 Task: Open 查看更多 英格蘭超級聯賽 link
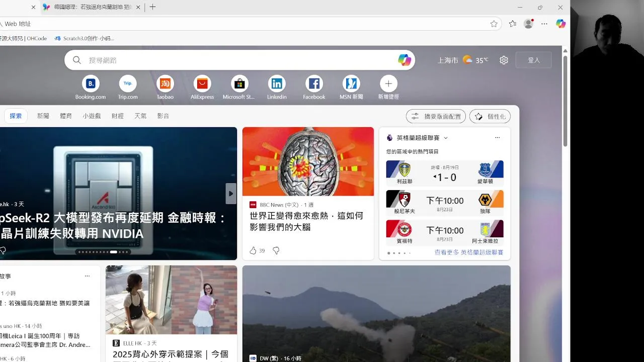[469, 252]
